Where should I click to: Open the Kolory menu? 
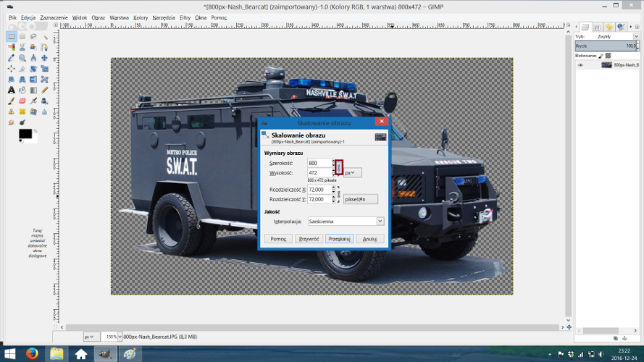(141, 17)
